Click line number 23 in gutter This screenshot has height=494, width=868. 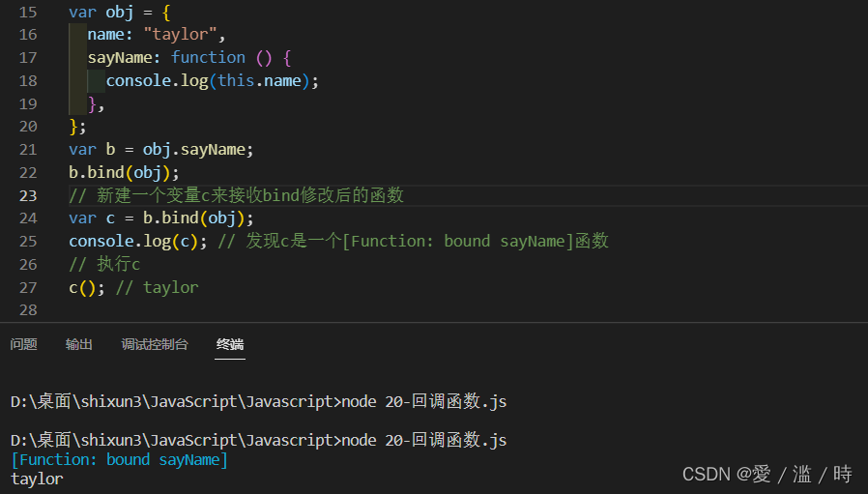point(28,195)
